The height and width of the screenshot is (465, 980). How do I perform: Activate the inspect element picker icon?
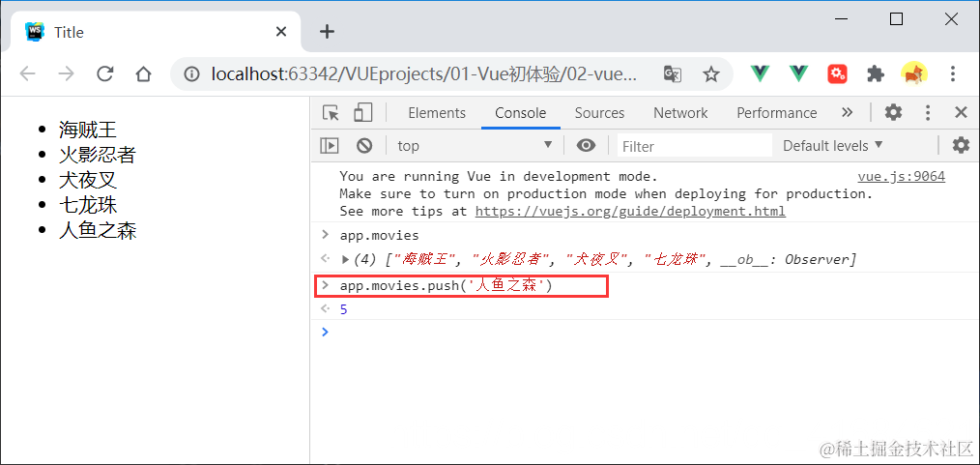(x=331, y=113)
